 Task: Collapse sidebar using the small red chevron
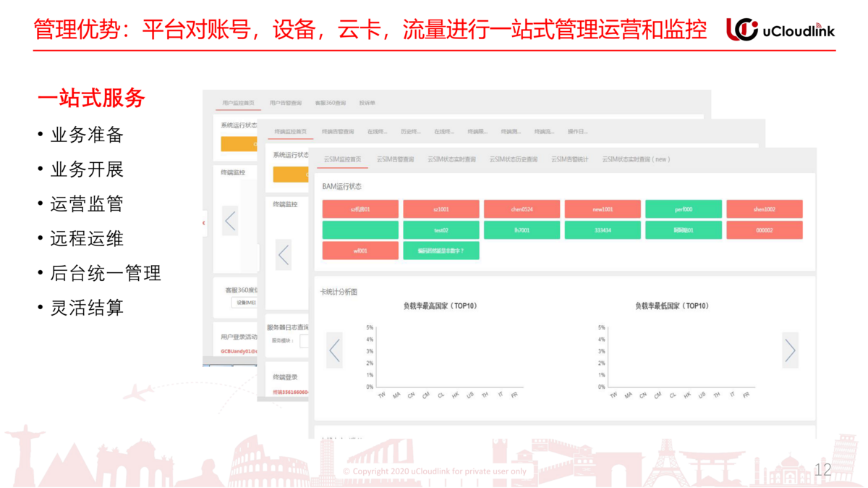tap(204, 223)
